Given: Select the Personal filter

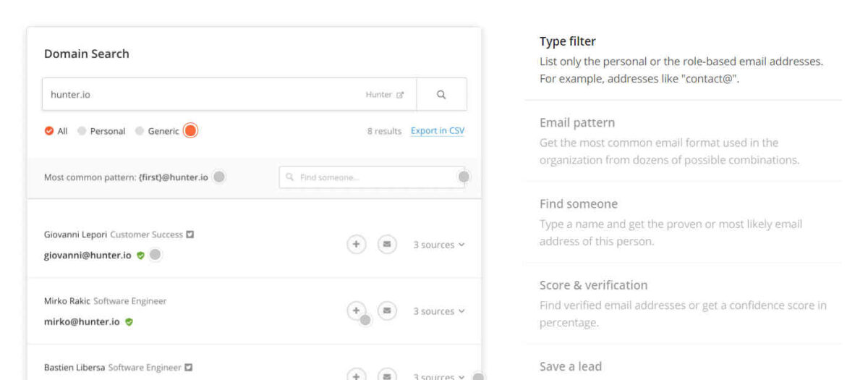Looking at the screenshot, I should pyautogui.click(x=101, y=131).
